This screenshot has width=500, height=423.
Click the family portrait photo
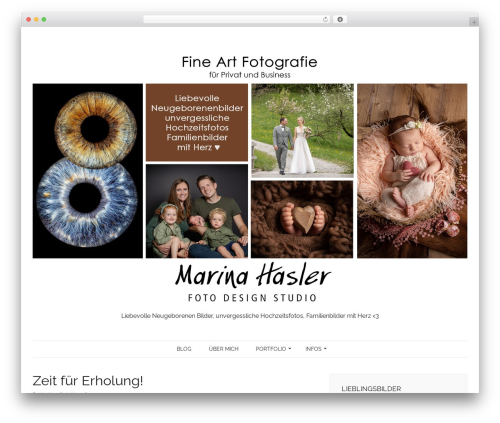[197, 211]
